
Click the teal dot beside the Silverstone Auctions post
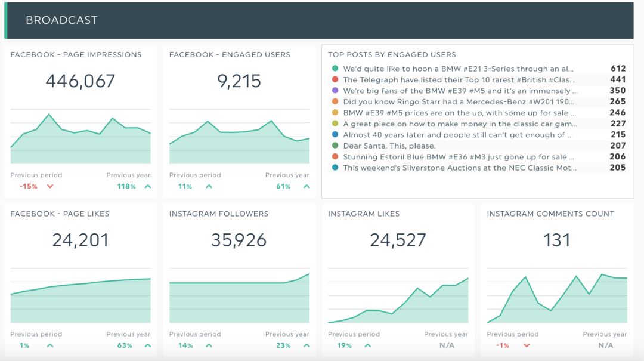(x=335, y=168)
